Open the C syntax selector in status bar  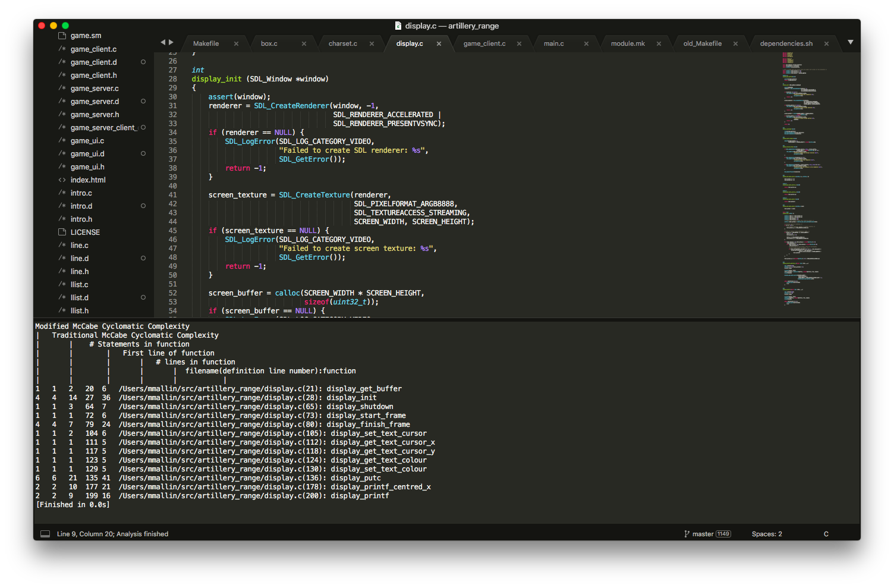click(x=826, y=533)
